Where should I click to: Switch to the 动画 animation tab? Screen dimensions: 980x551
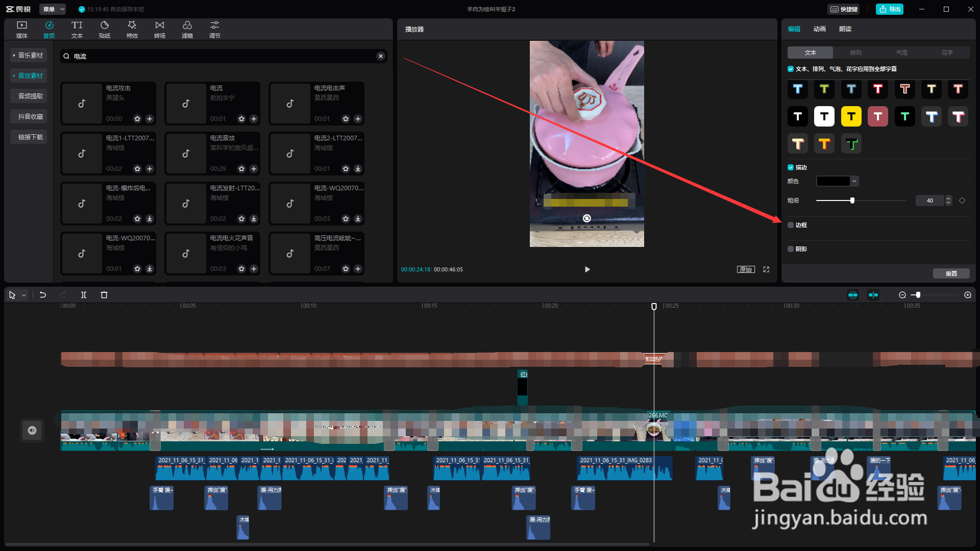pyautogui.click(x=819, y=29)
